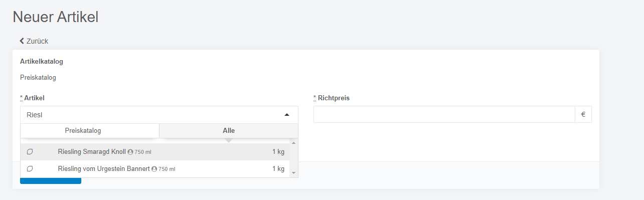Click the Euro currency symbol addon
The height and width of the screenshot is (200, 644).
583,114
